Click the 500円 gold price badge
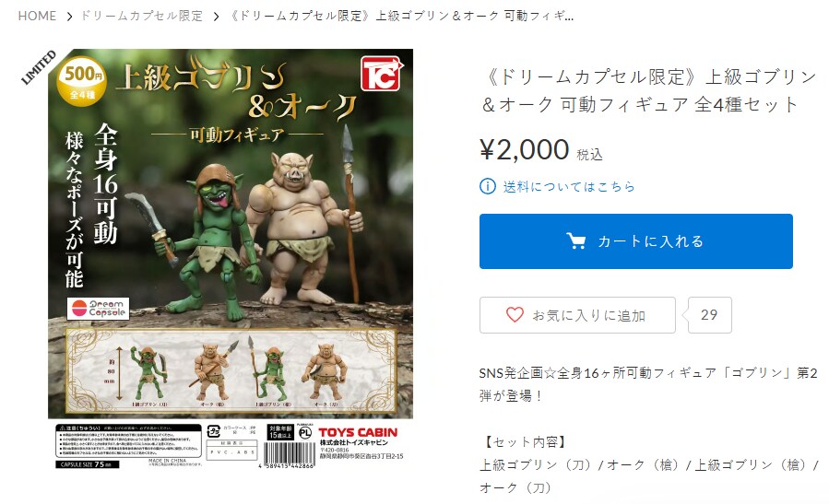Image resolution: width=829 pixels, height=504 pixels. click(82, 81)
